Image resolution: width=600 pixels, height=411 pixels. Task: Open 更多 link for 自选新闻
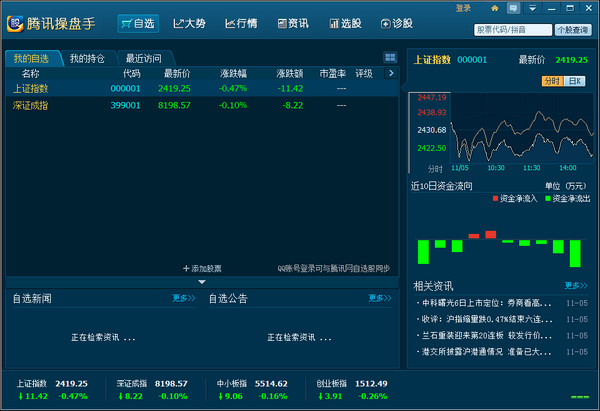click(x=184, y=298)
